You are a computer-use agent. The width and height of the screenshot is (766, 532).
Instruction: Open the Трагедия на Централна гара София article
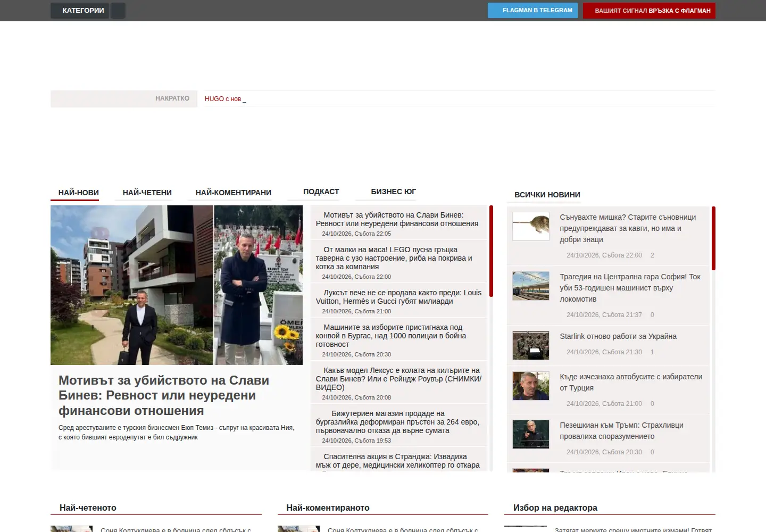click(630, 288)
